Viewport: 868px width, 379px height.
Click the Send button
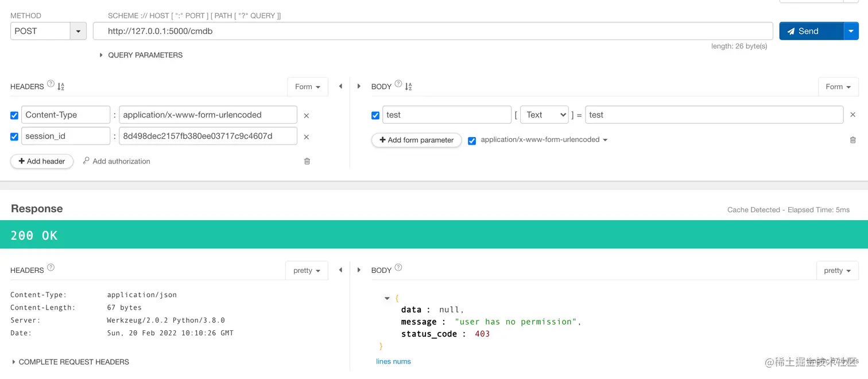(811, 31)
